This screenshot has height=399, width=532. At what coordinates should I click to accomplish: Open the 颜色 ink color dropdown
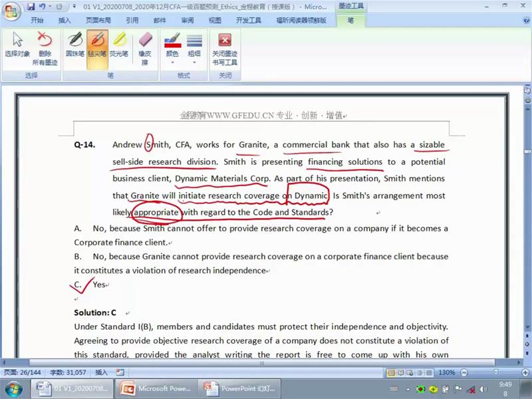(x=172, y=49)
